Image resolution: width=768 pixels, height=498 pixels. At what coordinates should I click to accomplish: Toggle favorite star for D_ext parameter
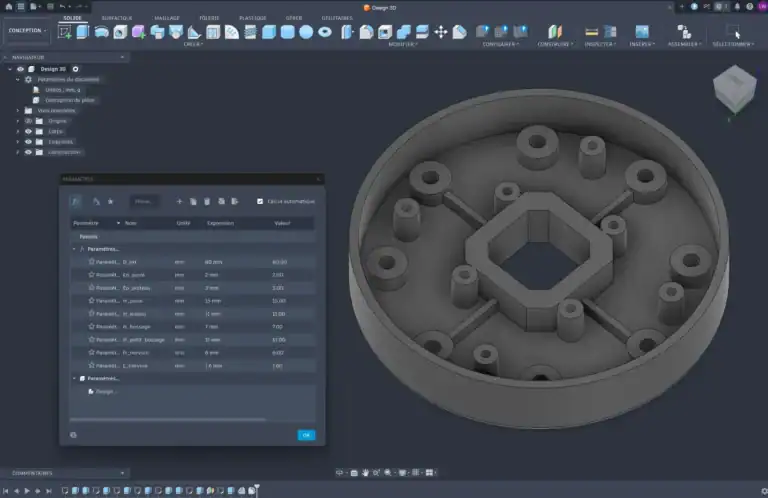pos(91,261)
